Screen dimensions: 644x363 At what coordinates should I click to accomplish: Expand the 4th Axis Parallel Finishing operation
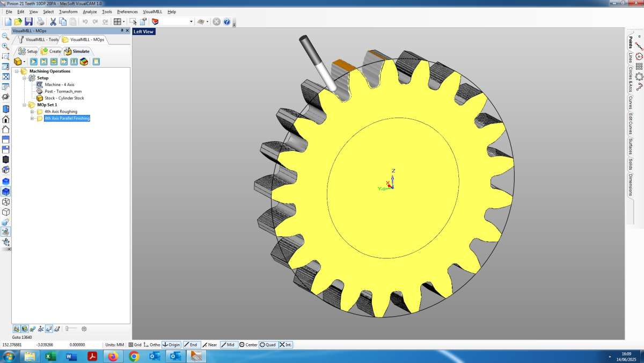32,118
